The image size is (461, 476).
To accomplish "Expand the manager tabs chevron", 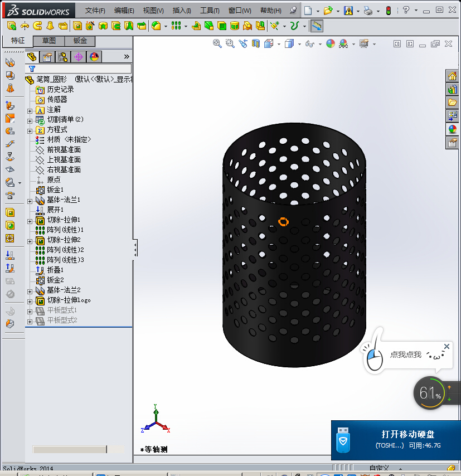I will coord(127,56).
